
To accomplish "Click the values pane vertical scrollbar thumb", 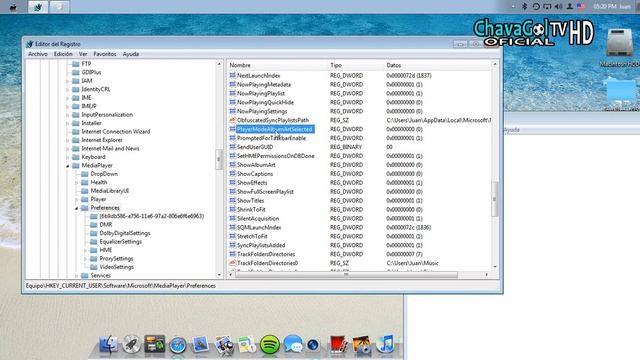I will 495,199.
